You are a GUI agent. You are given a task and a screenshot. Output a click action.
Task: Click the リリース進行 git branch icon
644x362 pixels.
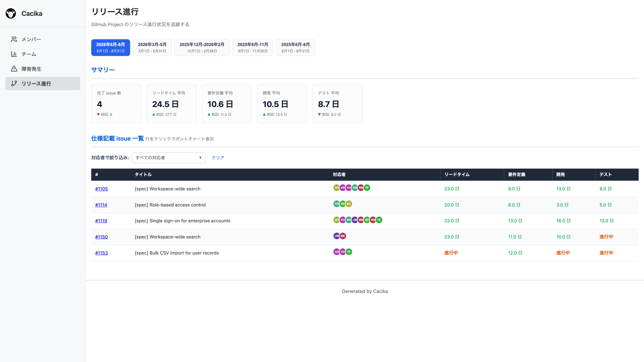coord(14,83)
